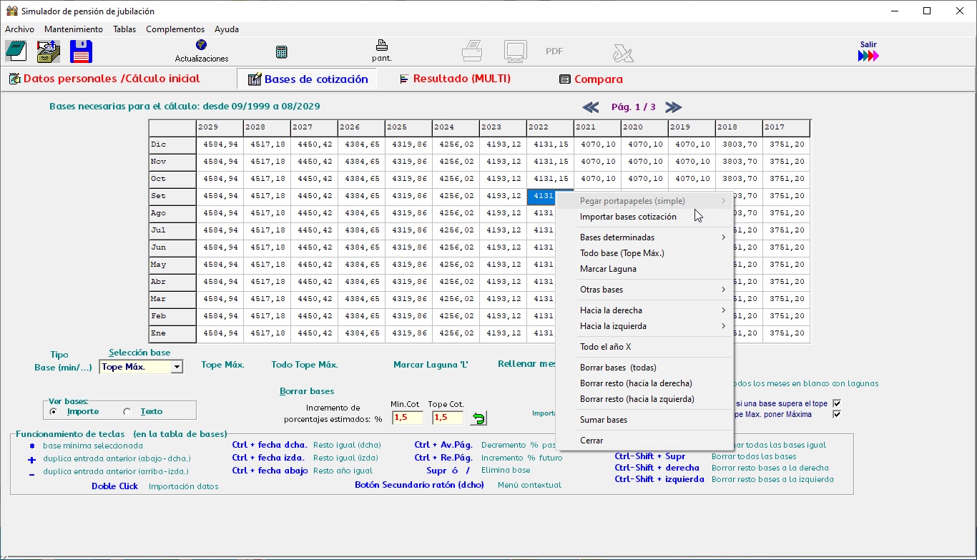This screenshot has height=560, width=977.
Task: Select the Importe radio button
Action: click(x=54, y=412)
